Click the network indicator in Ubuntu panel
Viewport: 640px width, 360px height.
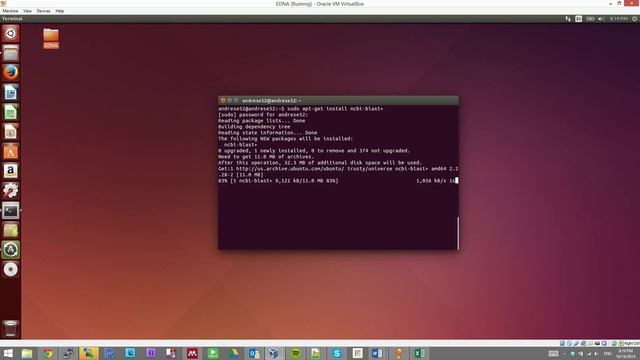coord(568,19)
